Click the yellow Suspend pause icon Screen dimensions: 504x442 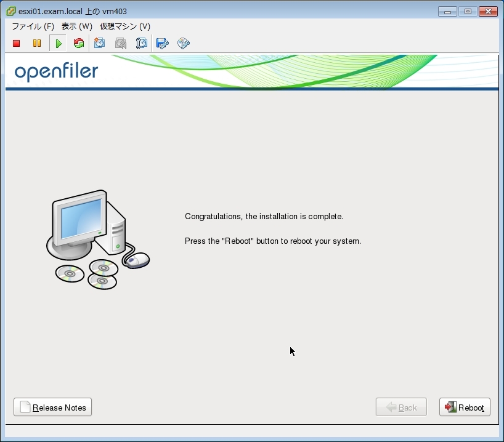[x=37, y=43]
